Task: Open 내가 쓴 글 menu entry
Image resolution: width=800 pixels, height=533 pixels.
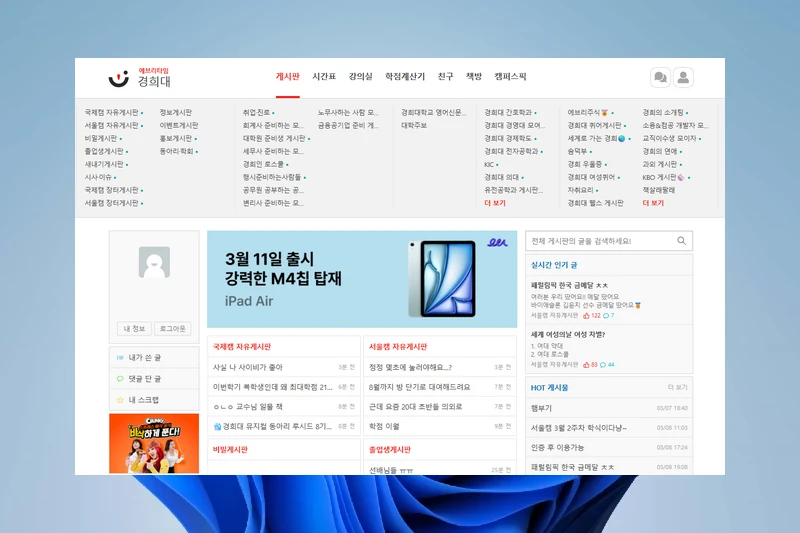Action: tap(154, 358)
